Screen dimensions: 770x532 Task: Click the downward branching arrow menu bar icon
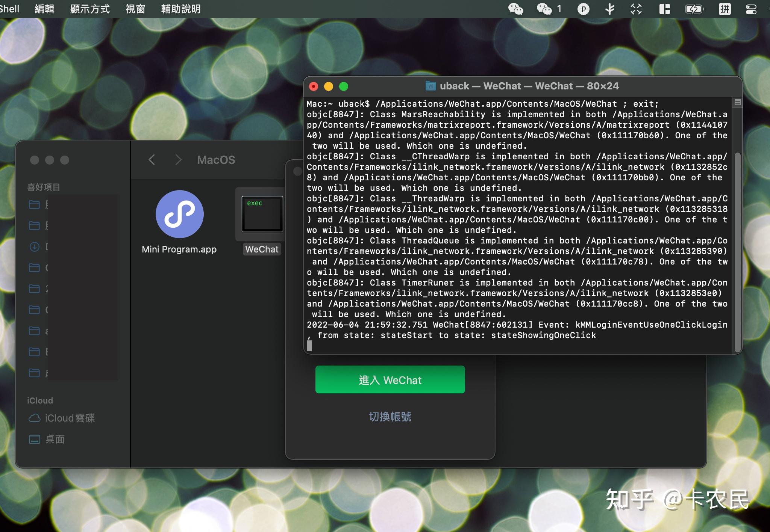click(x=610, y=9)
